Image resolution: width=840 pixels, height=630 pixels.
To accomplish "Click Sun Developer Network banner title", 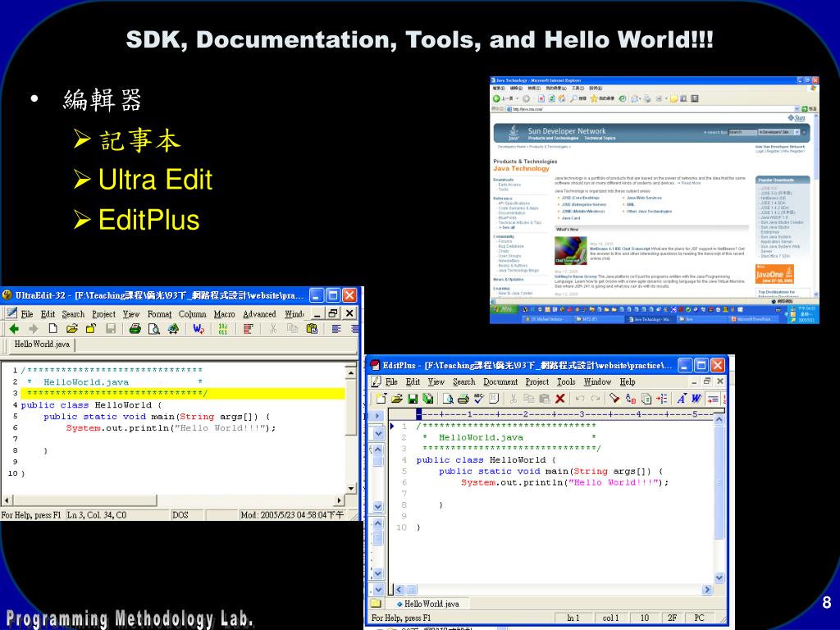I will [x=566, y=130].
